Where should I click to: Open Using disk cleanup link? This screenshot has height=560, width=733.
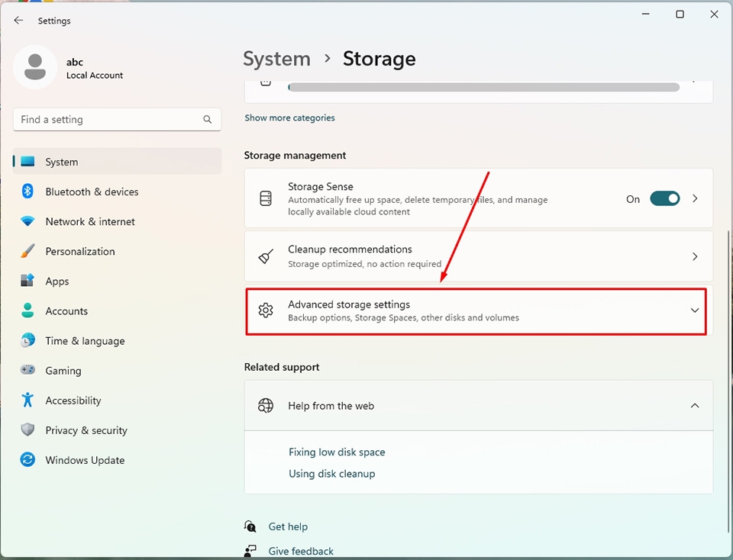331,474
